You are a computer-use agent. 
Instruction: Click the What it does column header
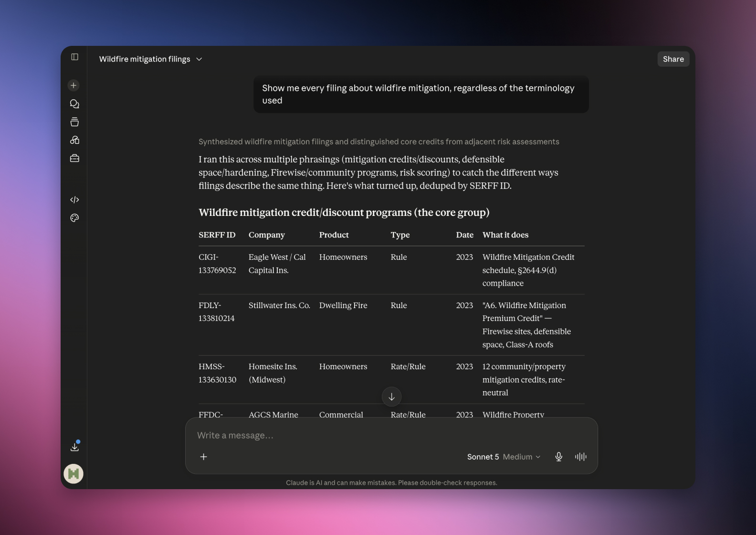505,235
